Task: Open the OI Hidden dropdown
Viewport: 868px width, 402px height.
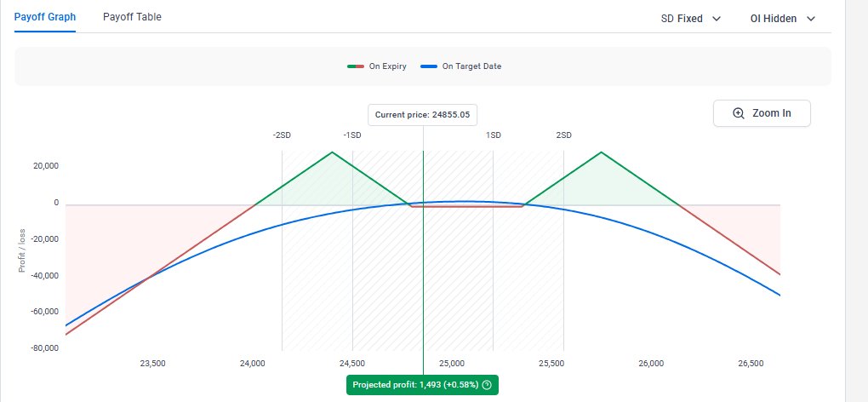Action: click(783, 19)
